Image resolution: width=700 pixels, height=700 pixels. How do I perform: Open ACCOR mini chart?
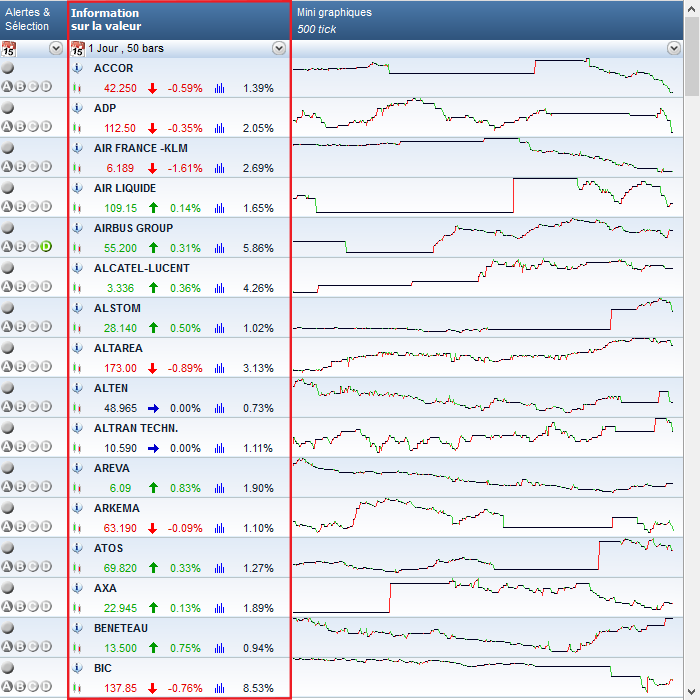(488, 78)
